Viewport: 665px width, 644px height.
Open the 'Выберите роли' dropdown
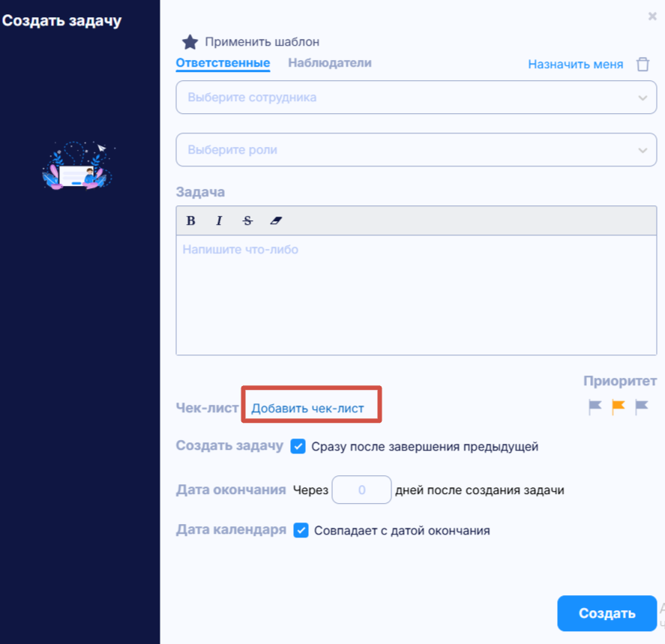(x=416, y=150)
